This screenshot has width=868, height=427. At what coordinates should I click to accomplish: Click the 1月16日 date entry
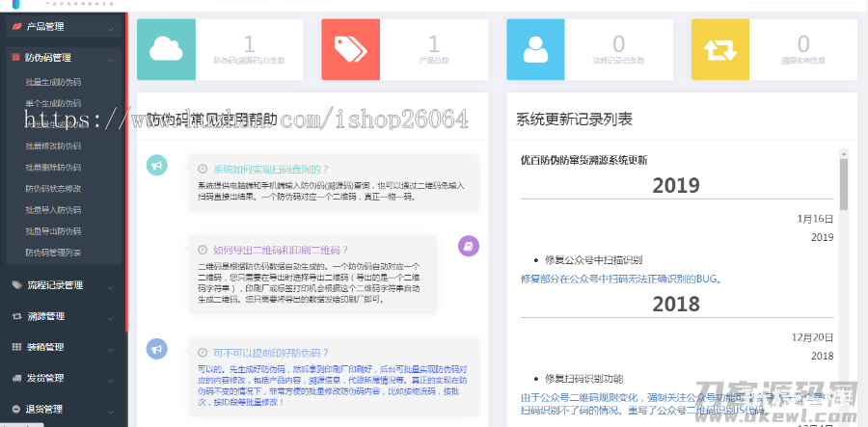[x=815, y=219]
